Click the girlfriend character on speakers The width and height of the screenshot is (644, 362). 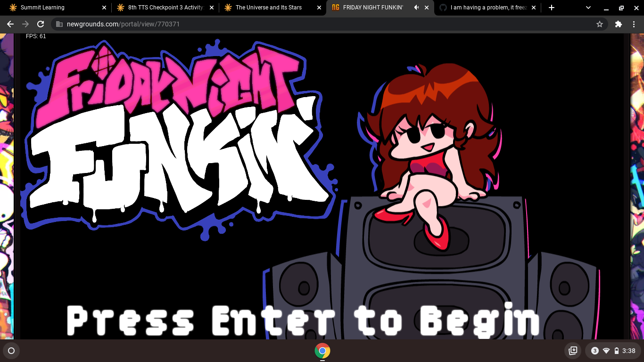[x=431, y=158]
